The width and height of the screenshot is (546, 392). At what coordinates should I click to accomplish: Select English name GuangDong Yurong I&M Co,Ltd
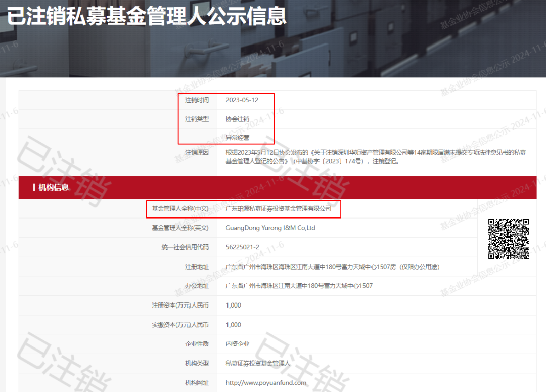(270, 228)
